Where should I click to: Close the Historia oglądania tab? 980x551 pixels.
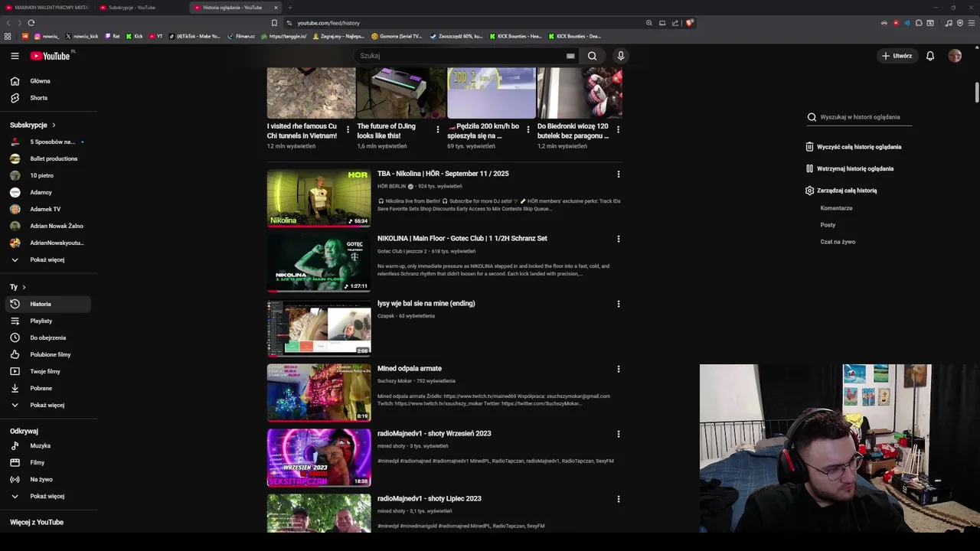(x=276, y=8)
